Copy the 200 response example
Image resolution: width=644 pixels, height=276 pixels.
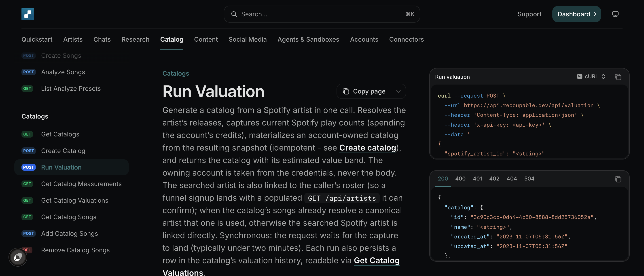point(618,179)
